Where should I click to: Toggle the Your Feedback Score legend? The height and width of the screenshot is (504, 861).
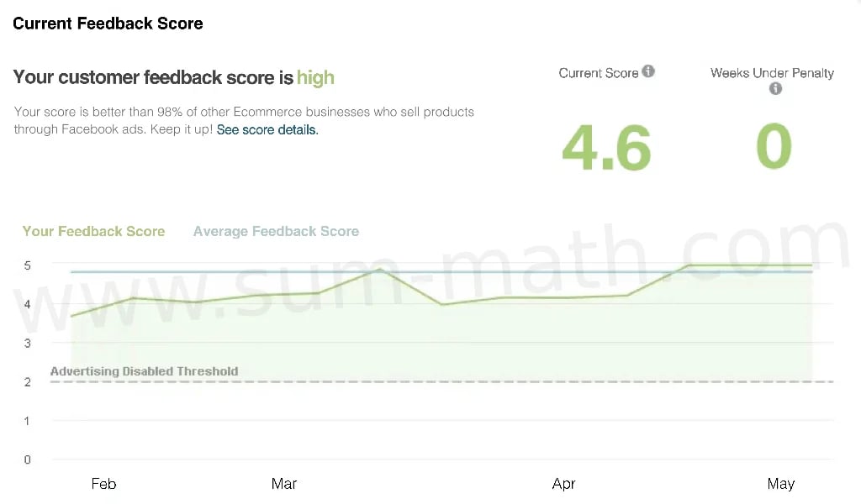click(x=93, y=231)
